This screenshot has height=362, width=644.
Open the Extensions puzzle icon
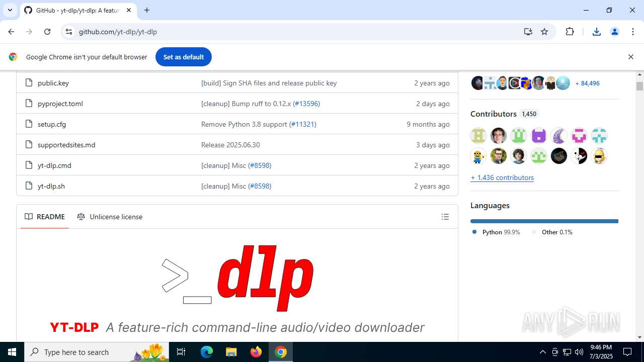(x=570, y=32)
